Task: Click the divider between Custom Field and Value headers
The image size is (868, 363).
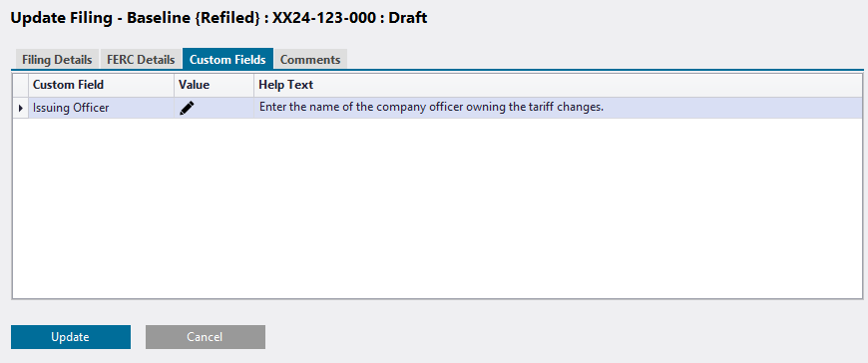Action: click(x=174, y=85)
